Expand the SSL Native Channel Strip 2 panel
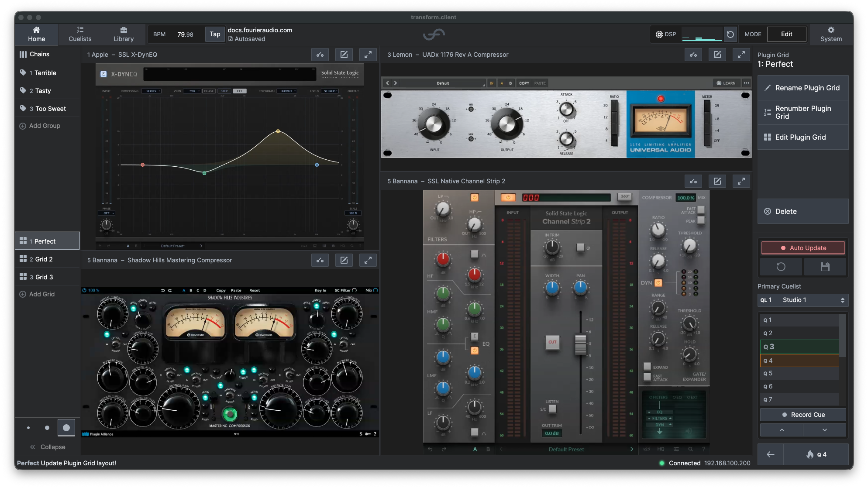868x488 pixels. point(741,181)
